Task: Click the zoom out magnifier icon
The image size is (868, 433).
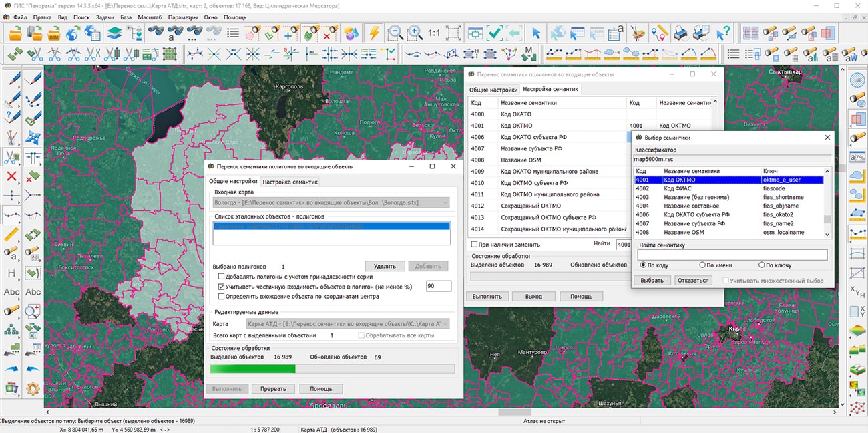Action: [x=395, y=33]
